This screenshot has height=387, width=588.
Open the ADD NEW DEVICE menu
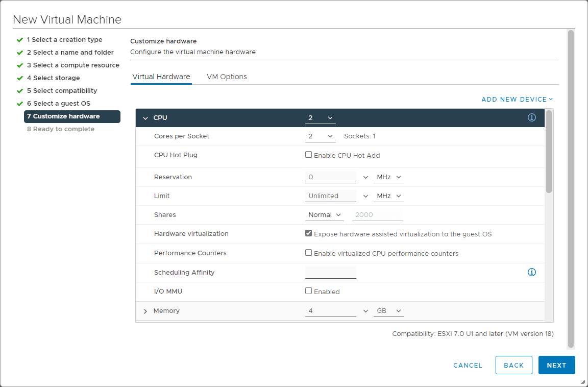coord(517,99)
